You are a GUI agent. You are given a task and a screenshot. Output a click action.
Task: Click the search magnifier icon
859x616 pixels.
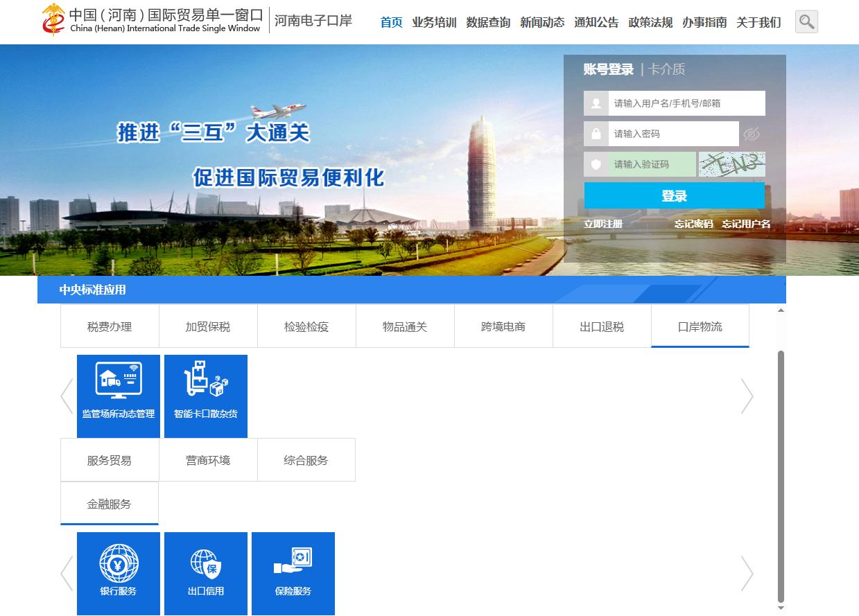(x=806, y=22)
